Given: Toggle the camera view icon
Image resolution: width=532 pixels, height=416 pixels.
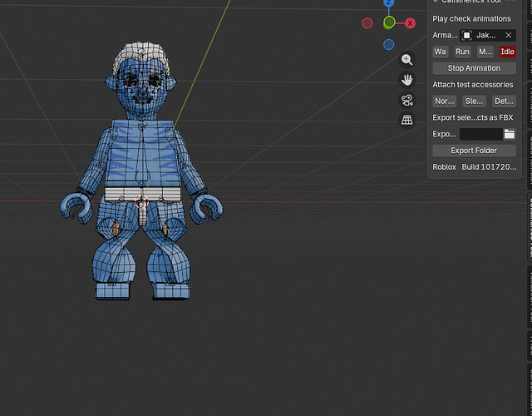Looking at the screenshot, I should pos(406,100).
